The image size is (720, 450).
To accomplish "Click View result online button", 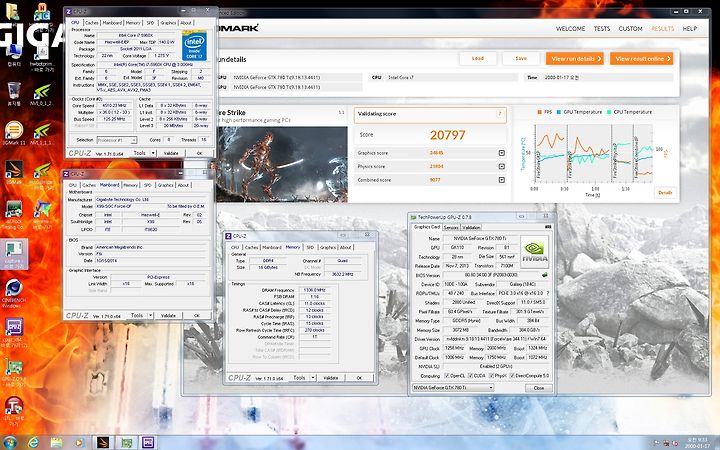I will (x=641, y=58).
